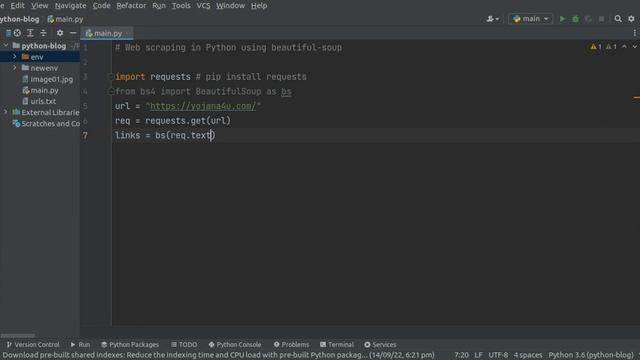Viewport: 640px width, 360px height.
Task: Open the Edit menu
Action: pos(17,6)
